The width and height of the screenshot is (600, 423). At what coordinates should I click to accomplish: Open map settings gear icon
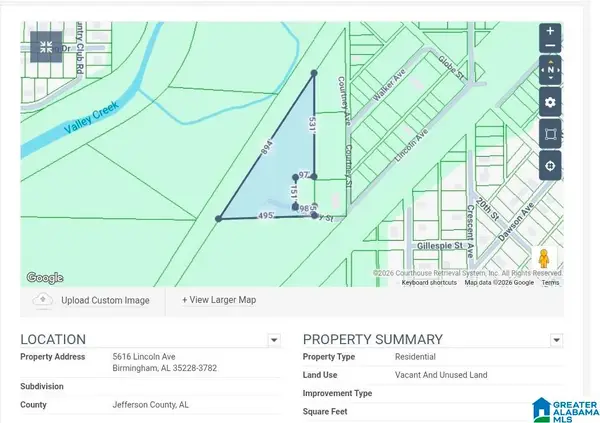[550, 102]
